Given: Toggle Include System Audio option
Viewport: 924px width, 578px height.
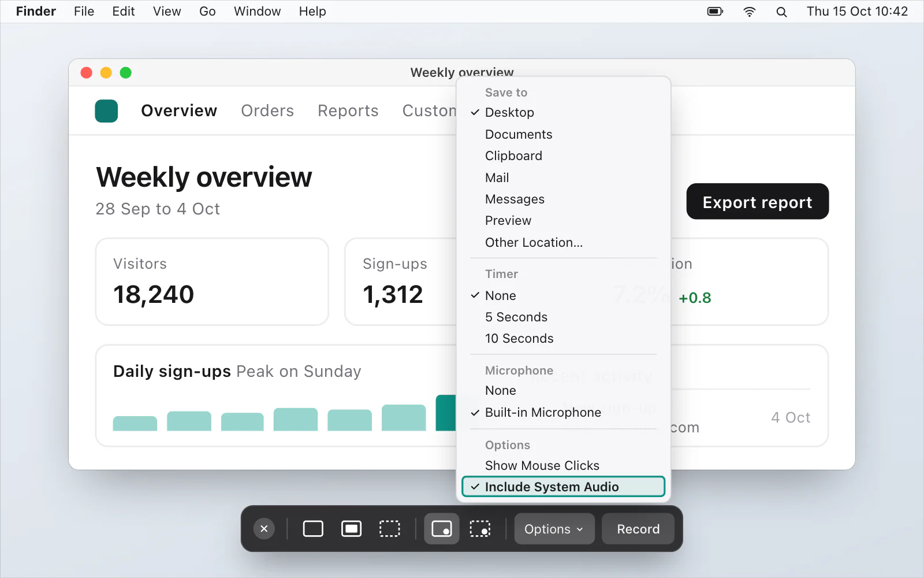Looking at the screenshot, I should point(563,487).
